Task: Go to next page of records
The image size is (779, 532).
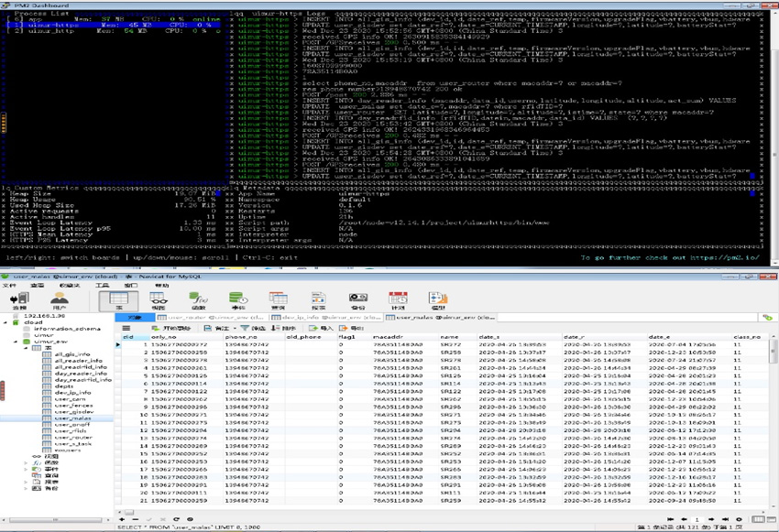Action: pos(711,519)
